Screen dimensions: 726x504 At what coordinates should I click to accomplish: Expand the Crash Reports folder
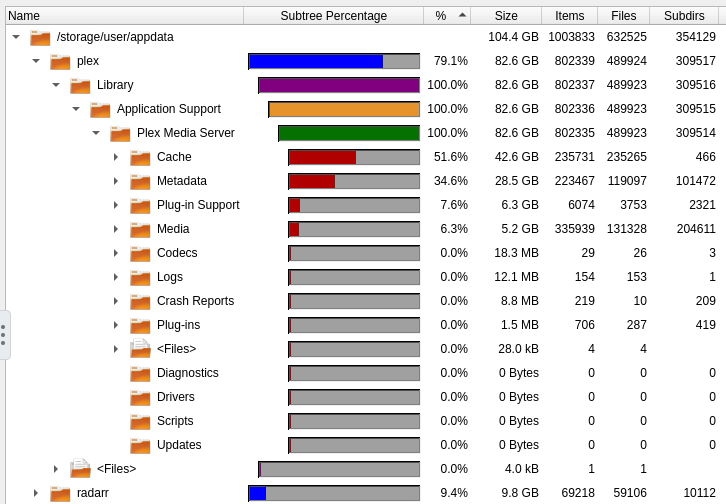(x=116, y=301)
